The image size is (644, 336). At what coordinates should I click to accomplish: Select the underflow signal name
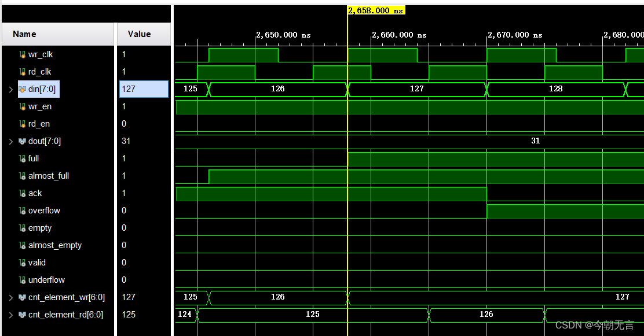(46, 280)
